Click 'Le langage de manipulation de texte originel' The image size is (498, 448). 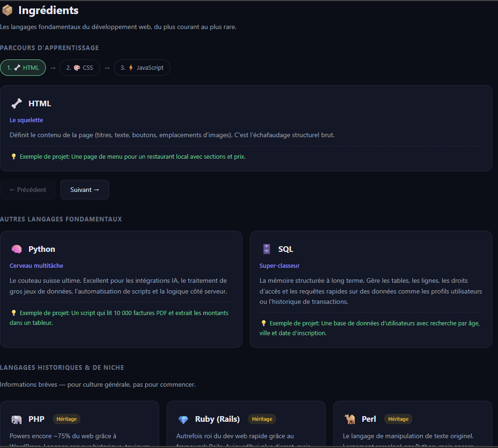click(408, 436)
